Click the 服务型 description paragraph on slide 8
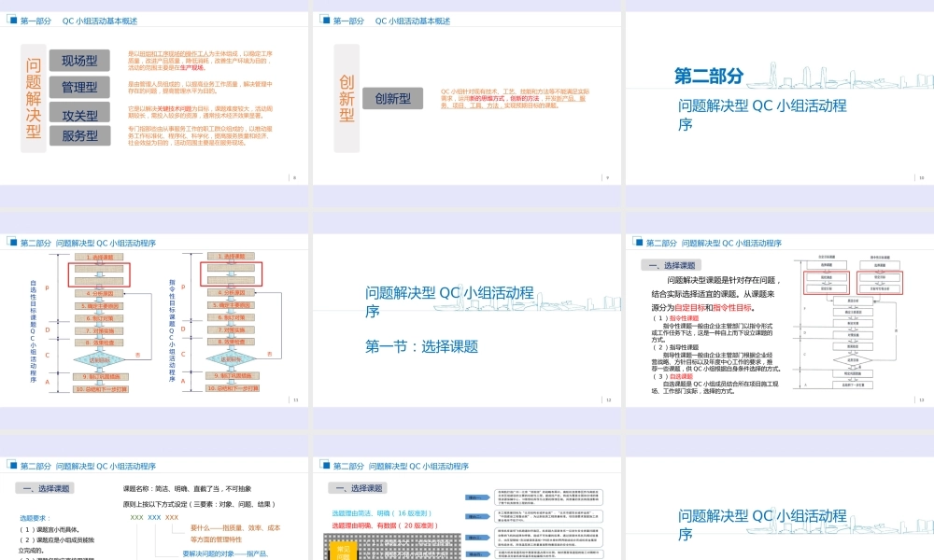The width and height of the screenshot is (934, 560). (x=200, y=135)
